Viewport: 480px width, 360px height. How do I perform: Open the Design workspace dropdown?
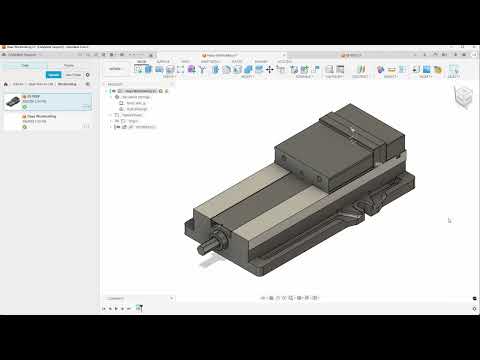(115, 69)
